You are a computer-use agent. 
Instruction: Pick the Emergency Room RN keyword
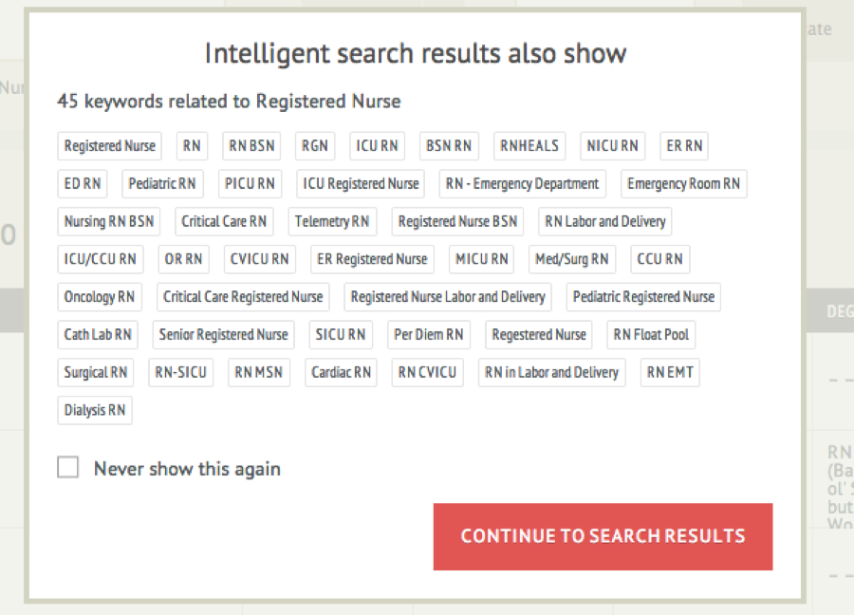(x=683, y=184)
